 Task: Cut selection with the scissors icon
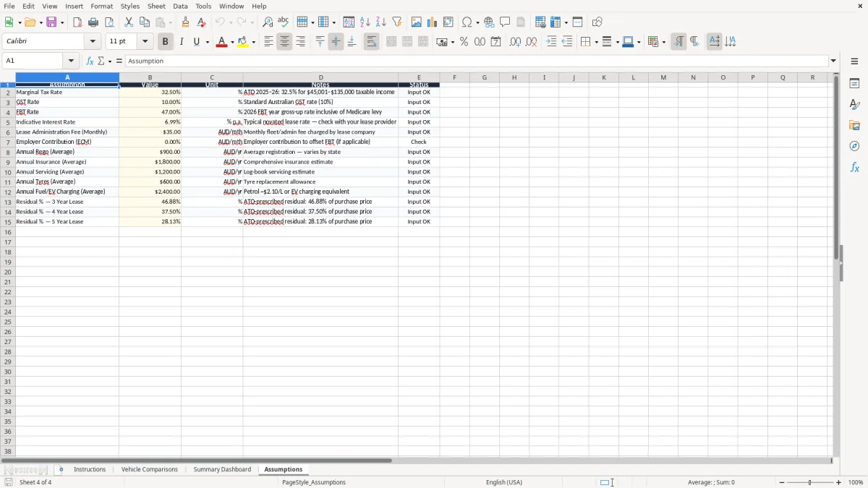129,22
